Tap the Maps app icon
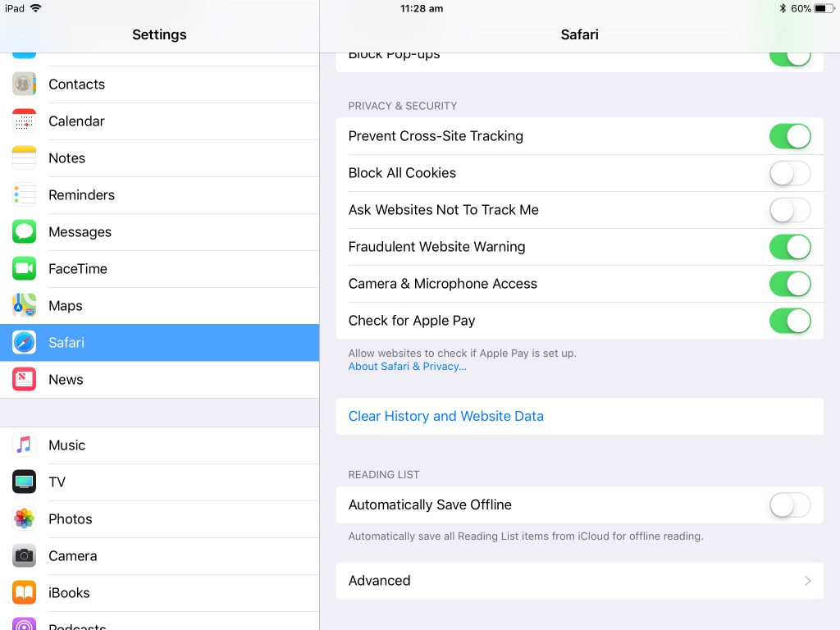 tap(24, 306)
